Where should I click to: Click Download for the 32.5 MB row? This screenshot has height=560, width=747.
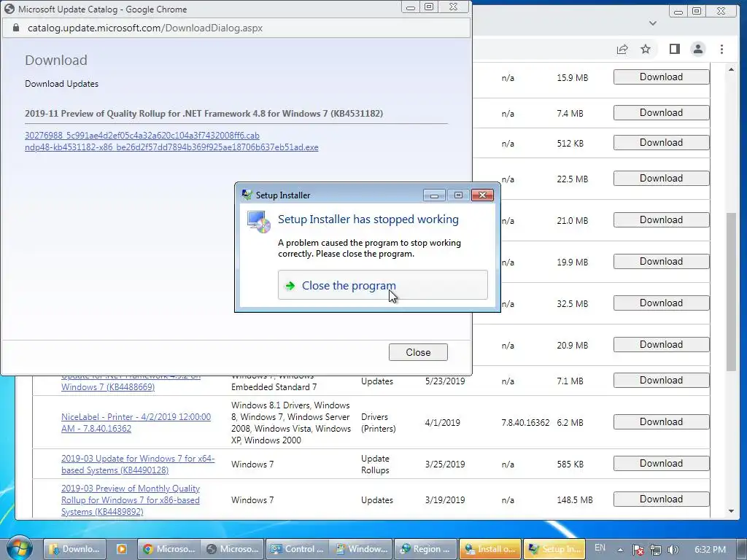[x=661, y=303]
